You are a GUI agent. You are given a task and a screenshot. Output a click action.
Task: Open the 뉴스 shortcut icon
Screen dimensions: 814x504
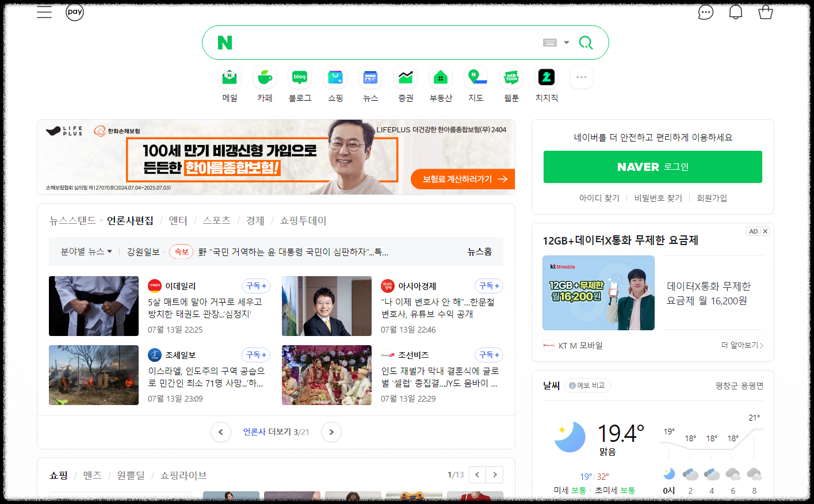pyautogui.click(x=370, y=77)
